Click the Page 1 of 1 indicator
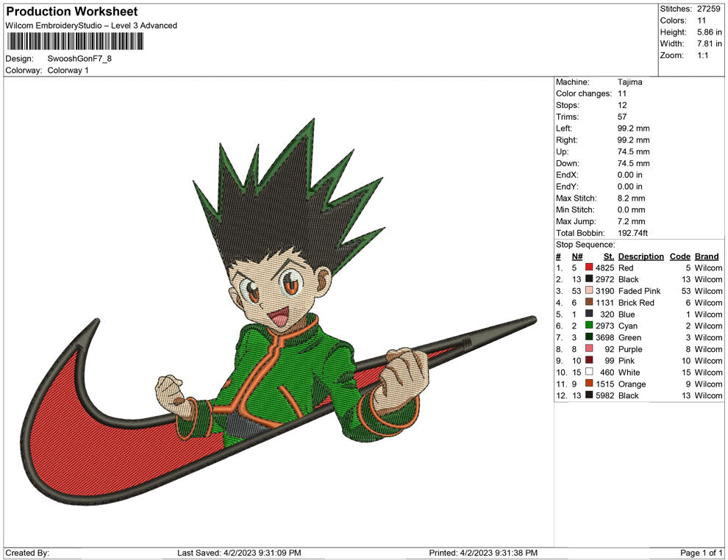Screen dimensions: 728x560 [701, 553]
